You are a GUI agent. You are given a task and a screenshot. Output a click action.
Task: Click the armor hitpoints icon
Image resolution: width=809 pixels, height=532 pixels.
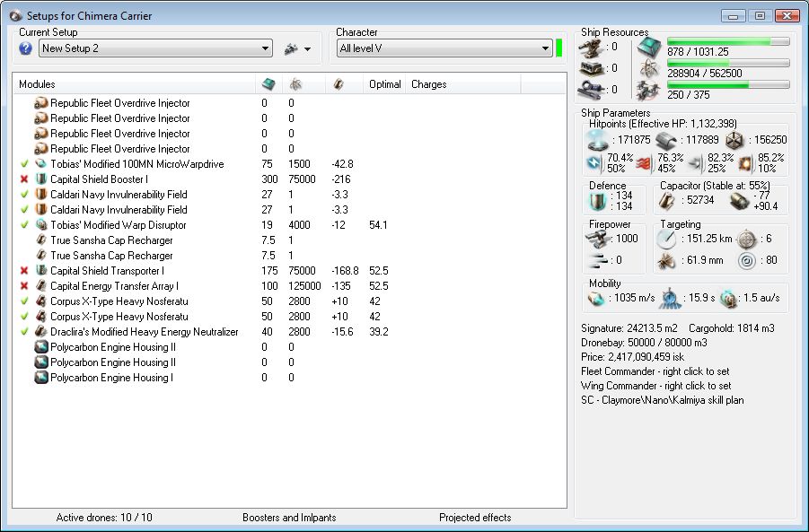[665, 140]
